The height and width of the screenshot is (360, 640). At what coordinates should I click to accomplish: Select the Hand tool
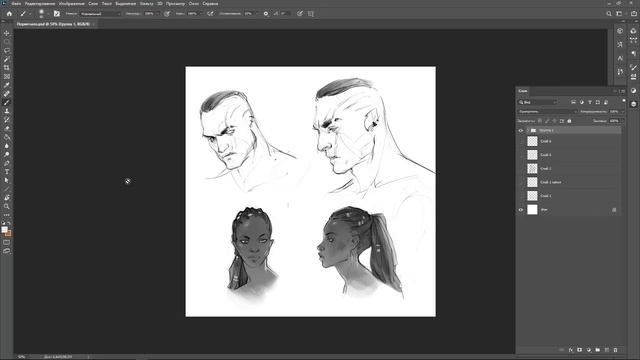[7, 198]
